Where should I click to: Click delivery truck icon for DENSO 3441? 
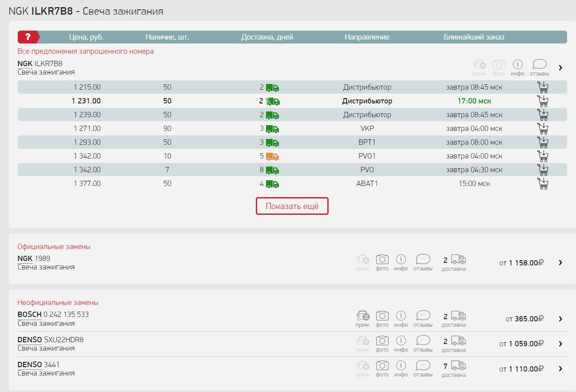click(x=458, y=366)
